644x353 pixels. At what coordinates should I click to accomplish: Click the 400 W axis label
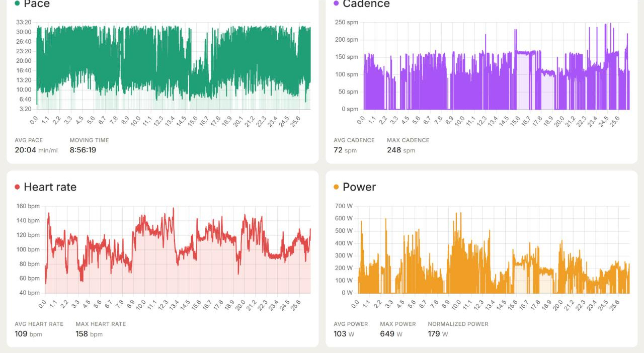point(344,243)
